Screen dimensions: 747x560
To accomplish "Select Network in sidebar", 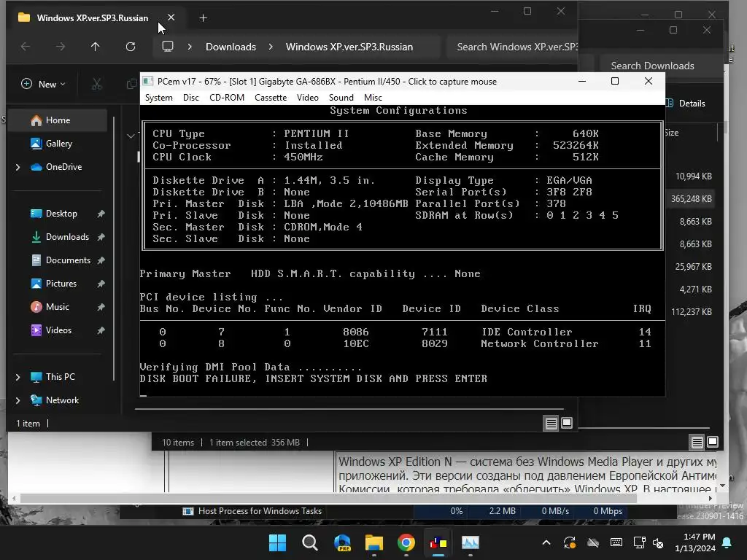I will click(x=62, y=400).
